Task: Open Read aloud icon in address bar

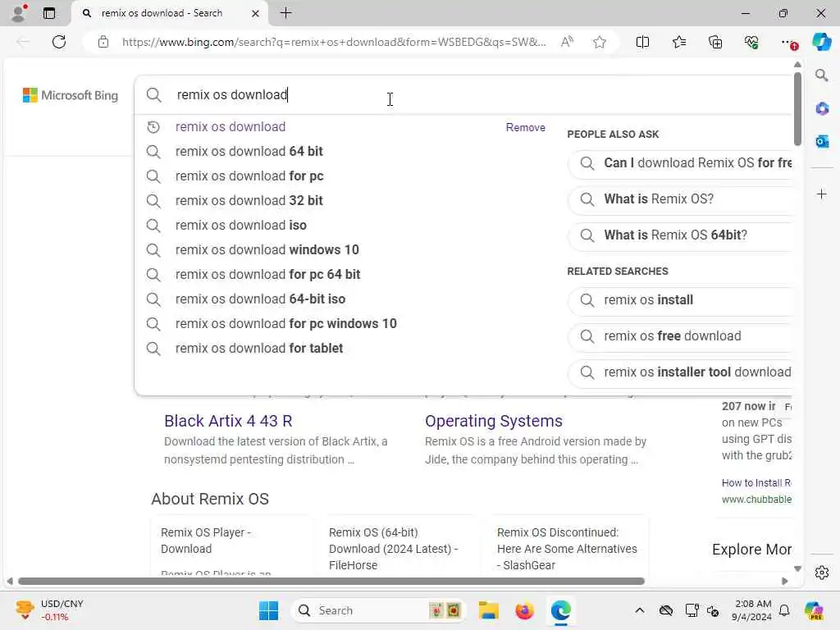Action: 567,42
